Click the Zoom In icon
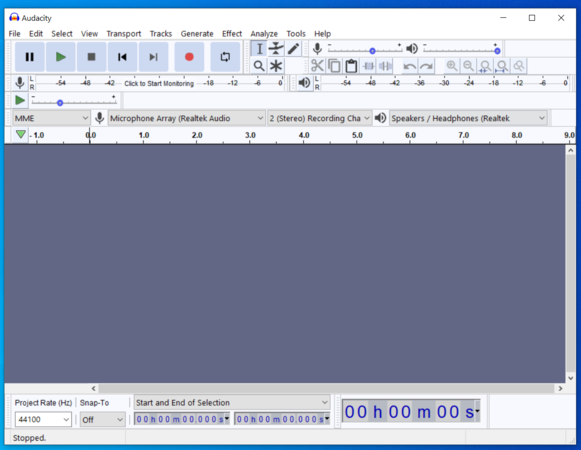Screen dimensions: 581x450 451,66
